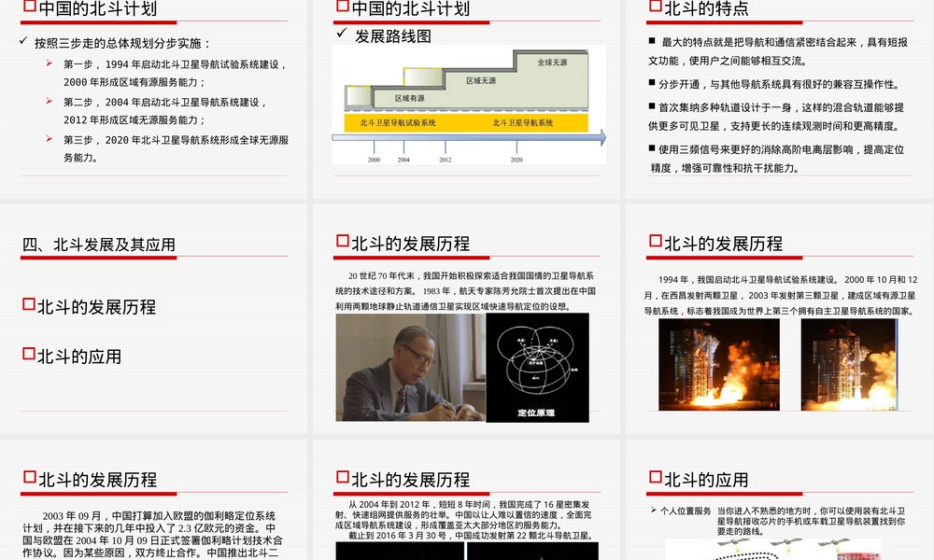Open the history slide with two rocket launch photos
Viewport: 934px width, 560px height.
coord(779,319)
